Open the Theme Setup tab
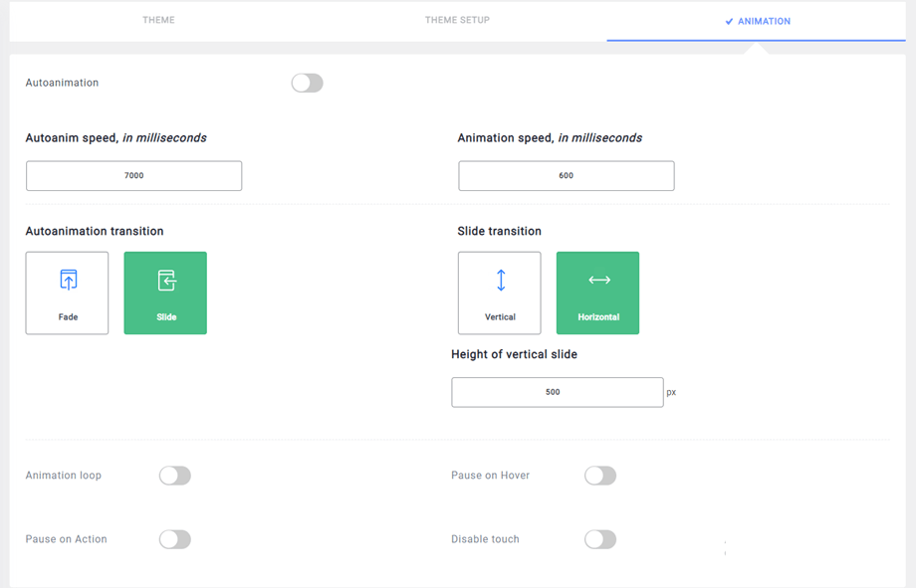This screenshot has height=588, width=916. (x=457, y=20)
